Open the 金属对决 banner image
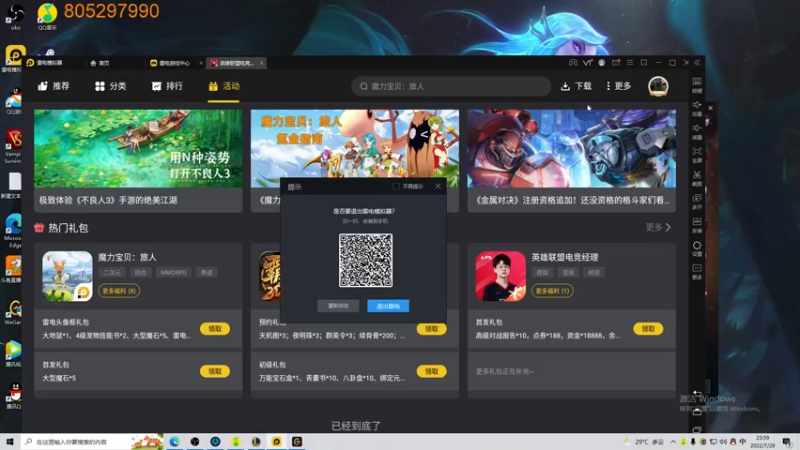800x450 pixels. [571, 148]
